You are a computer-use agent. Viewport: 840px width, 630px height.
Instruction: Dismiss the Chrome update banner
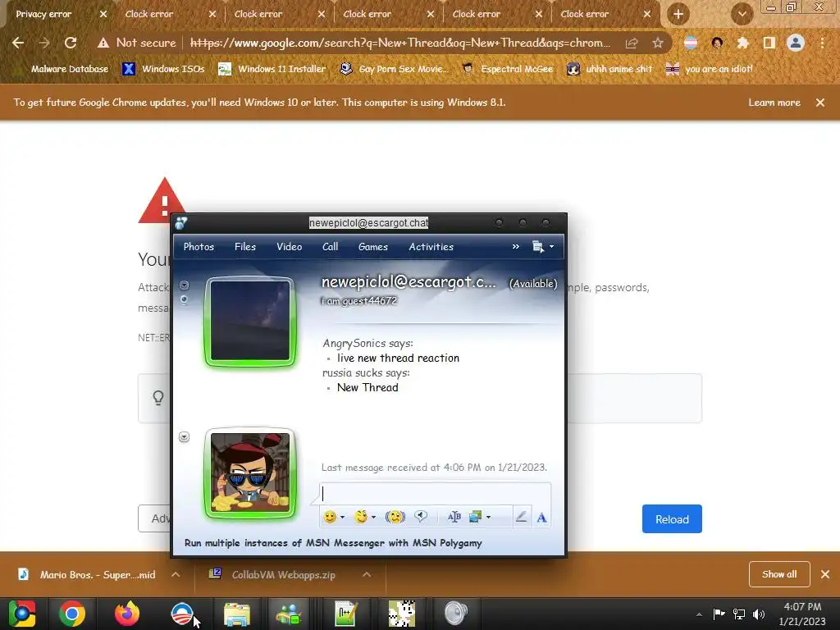tap(820, 103)
